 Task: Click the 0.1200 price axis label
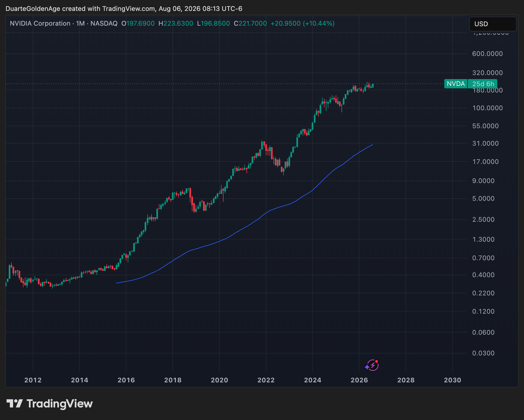(x=483, y=311)
